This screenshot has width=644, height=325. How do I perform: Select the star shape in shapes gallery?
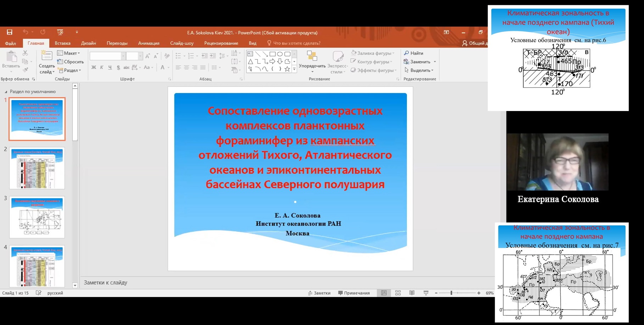(287, 69)
